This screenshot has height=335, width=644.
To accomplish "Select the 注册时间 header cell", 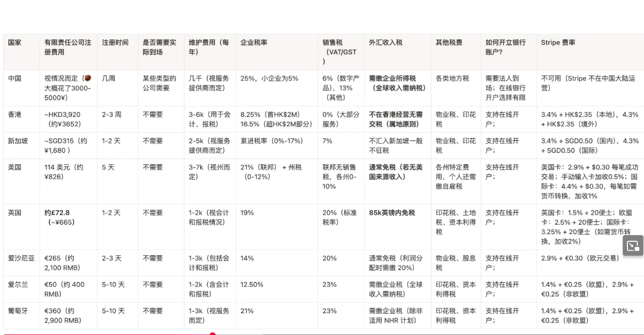I will coord(115,42).
